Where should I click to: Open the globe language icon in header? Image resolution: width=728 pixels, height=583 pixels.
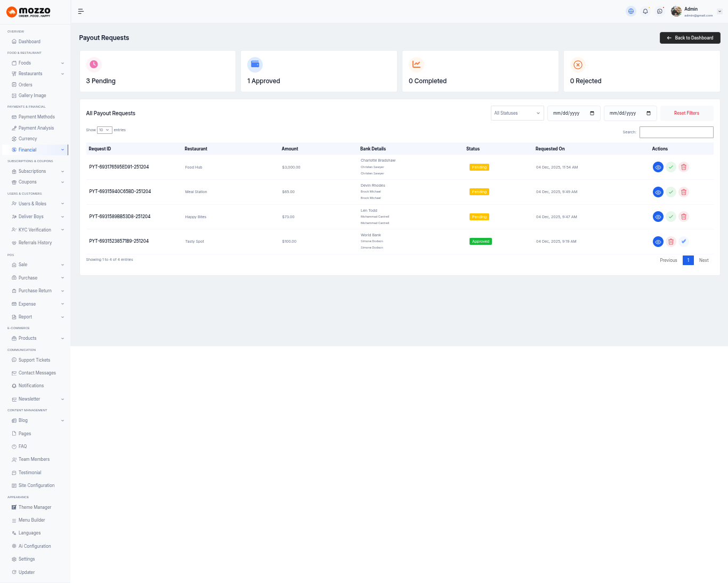(631, 11)
